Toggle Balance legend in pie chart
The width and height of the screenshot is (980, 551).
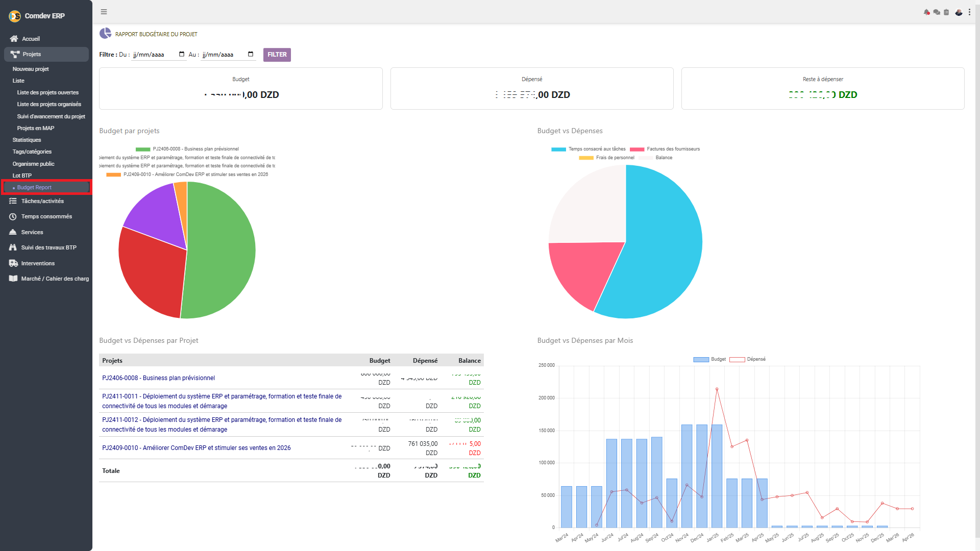click(x=655, y=158)
